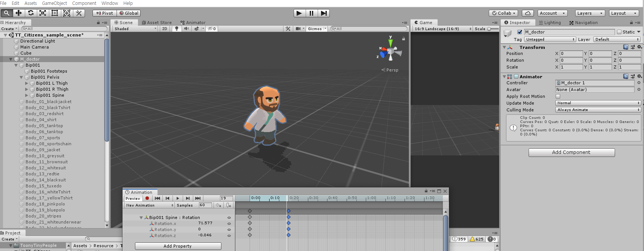Jump to previous keyframe
644x251 pixels.
(x=168, y=198)
